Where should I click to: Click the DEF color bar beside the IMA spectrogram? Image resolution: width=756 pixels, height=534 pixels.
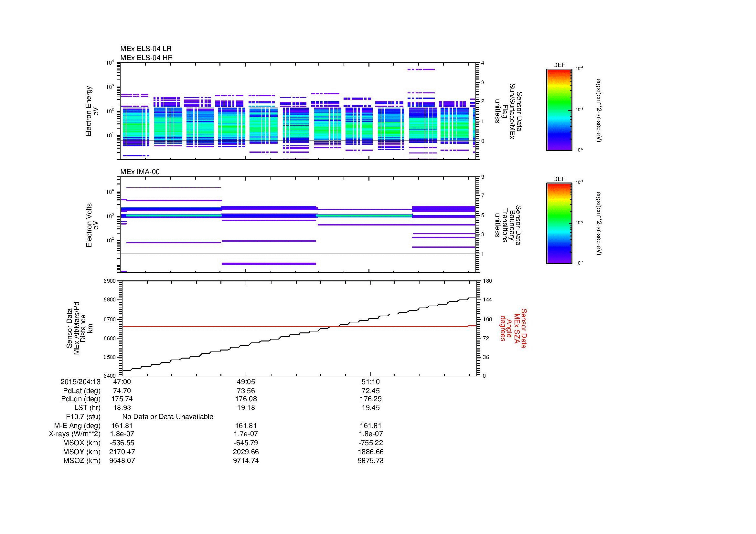pos(559,224)
